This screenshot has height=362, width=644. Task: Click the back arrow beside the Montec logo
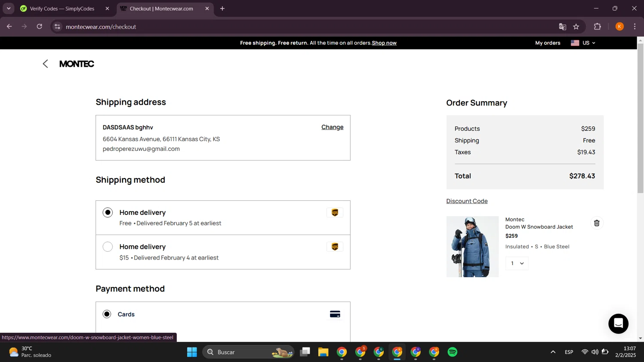45,64
